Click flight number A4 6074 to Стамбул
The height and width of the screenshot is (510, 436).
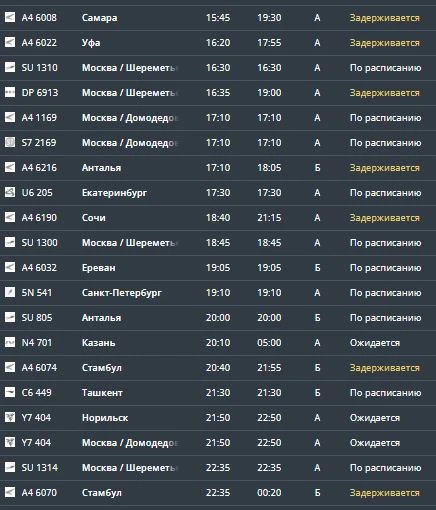coord(39,368)
